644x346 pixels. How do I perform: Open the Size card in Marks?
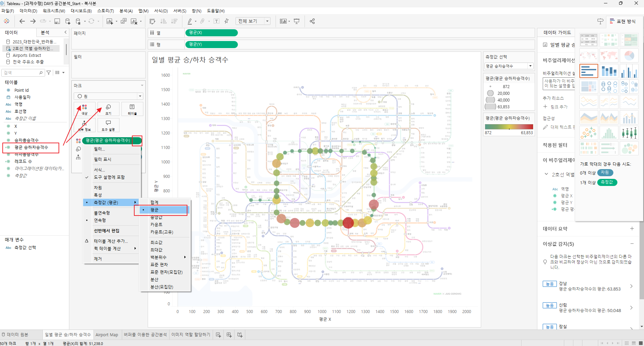pos(108,109)
